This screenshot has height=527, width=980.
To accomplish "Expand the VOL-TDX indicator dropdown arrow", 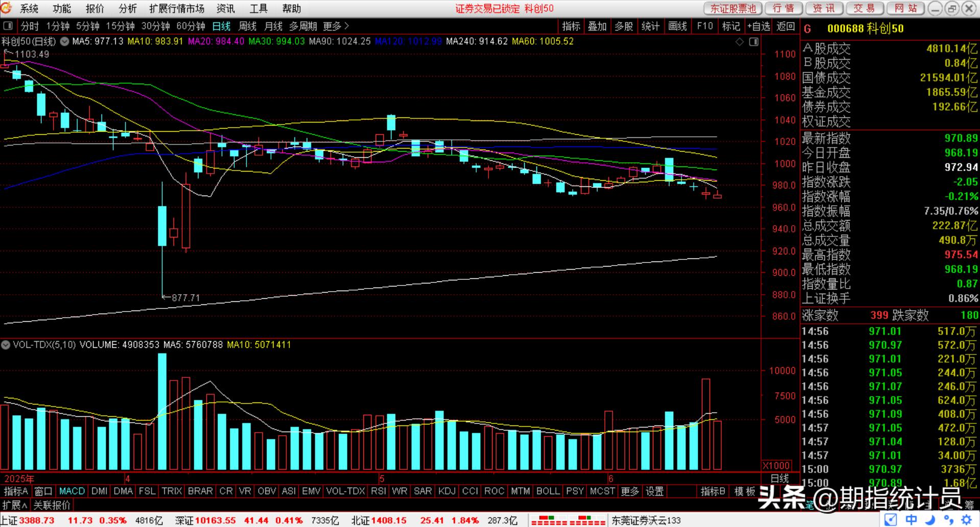I will coord(6,345).
